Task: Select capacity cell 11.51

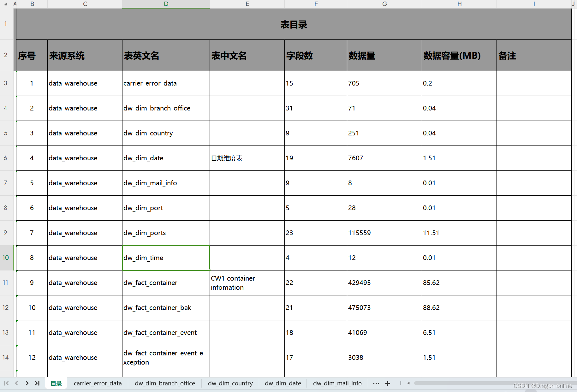Action: point(459,233)
